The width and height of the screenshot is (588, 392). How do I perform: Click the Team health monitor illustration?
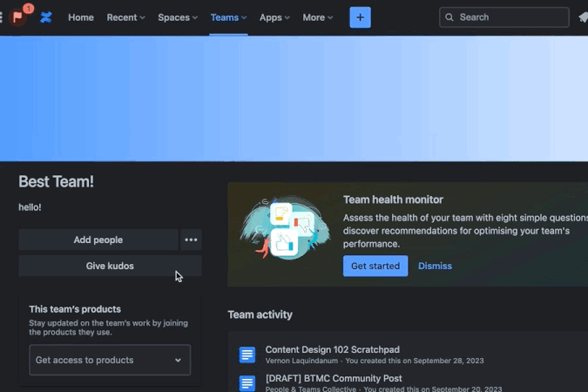[x=285, y=227]
